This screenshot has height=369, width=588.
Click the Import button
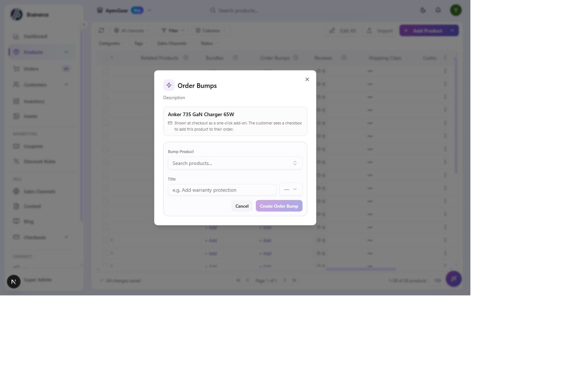coord(380,30)
